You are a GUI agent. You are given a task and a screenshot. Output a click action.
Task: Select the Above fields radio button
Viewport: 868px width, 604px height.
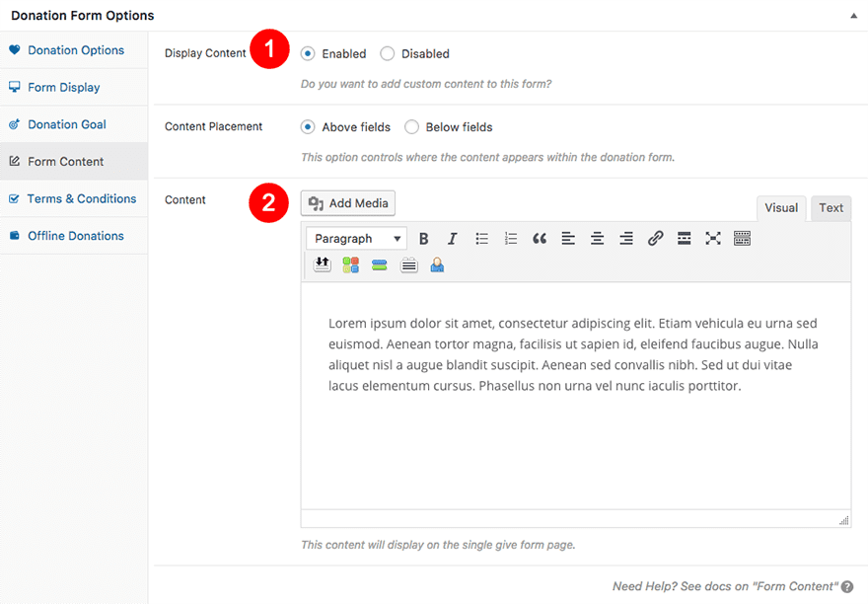coord(309,127)
